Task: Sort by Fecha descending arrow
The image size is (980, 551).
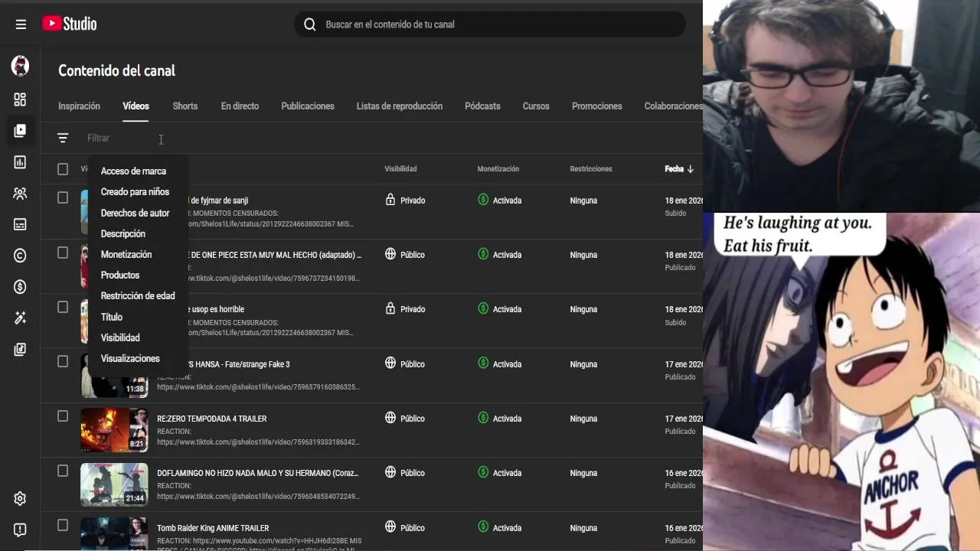Action: (690, 169)
